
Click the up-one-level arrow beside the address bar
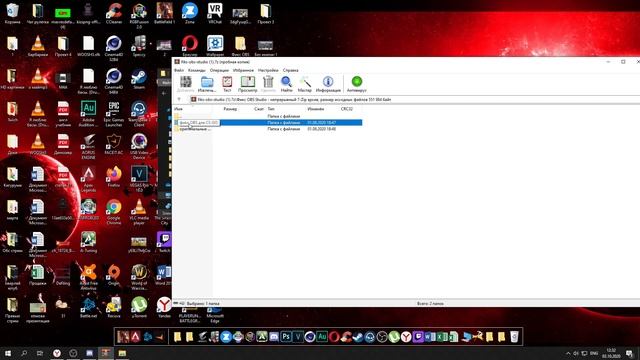(x=179, y=99)
